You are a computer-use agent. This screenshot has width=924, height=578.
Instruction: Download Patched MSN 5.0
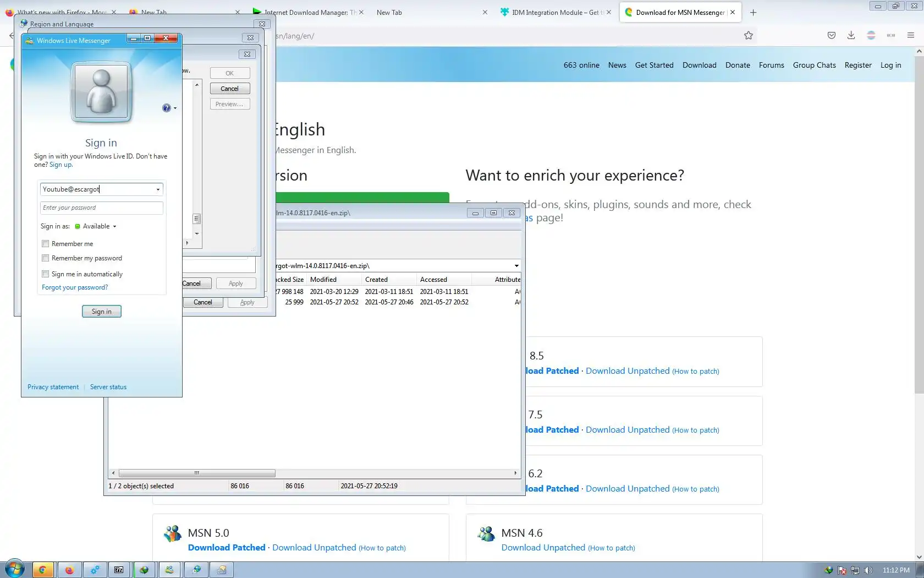227,548
